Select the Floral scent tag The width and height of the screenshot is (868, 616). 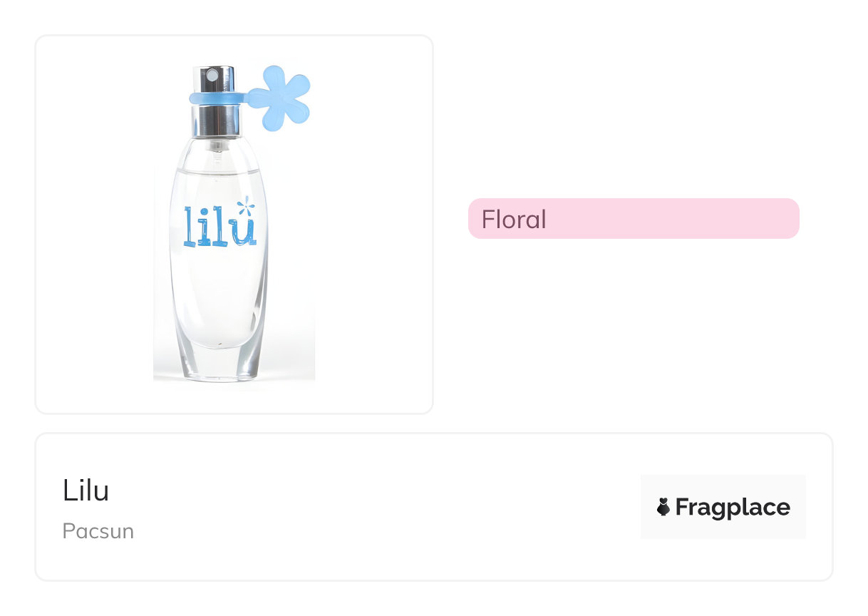coord(633,218)
